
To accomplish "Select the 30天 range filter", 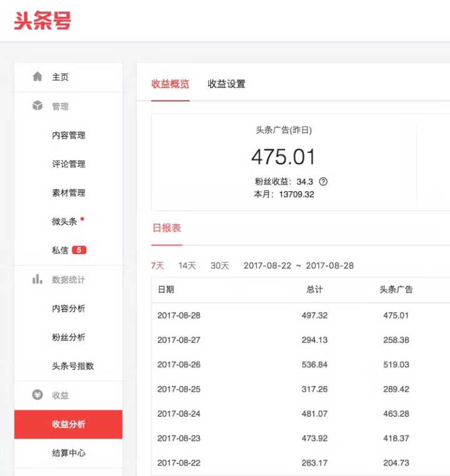I will coord(219,265).
